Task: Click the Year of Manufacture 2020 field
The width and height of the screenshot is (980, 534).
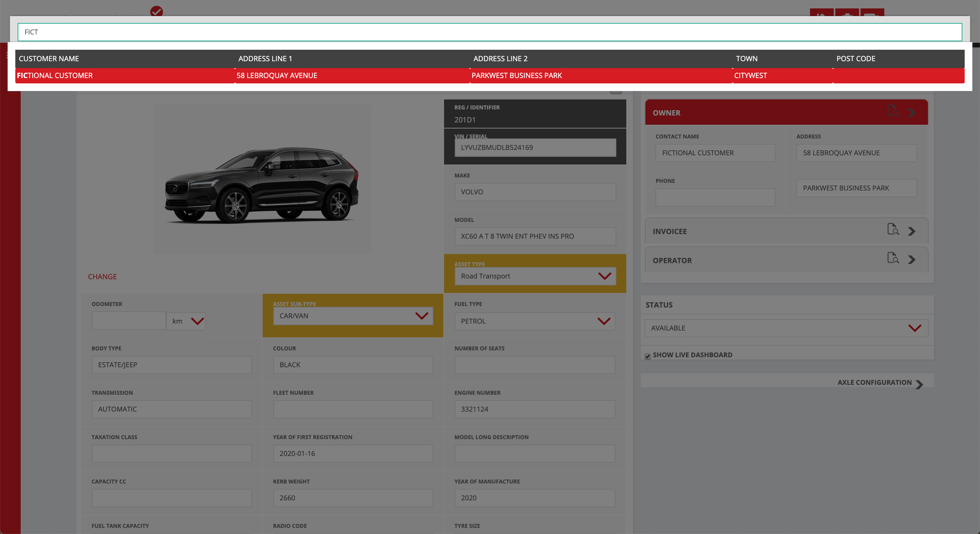Action: (535, 498)
